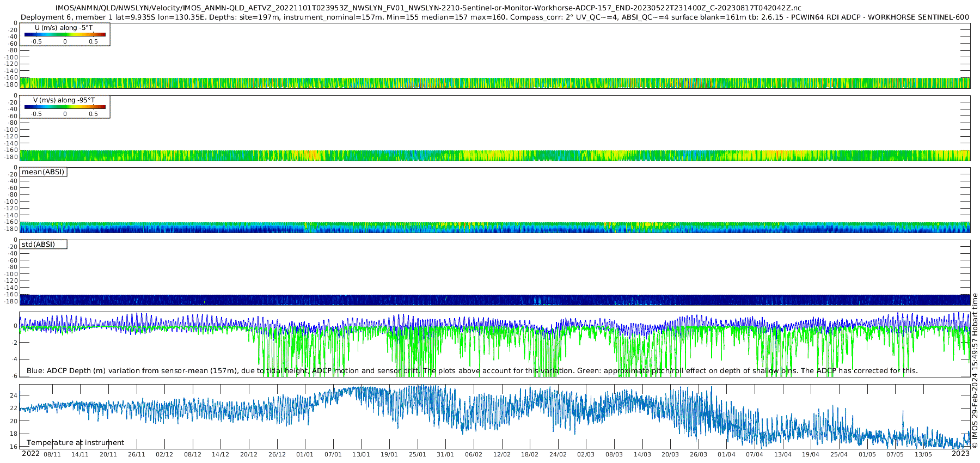Click the 13/05 date tick
980x463 pixels.
(923, 454)
